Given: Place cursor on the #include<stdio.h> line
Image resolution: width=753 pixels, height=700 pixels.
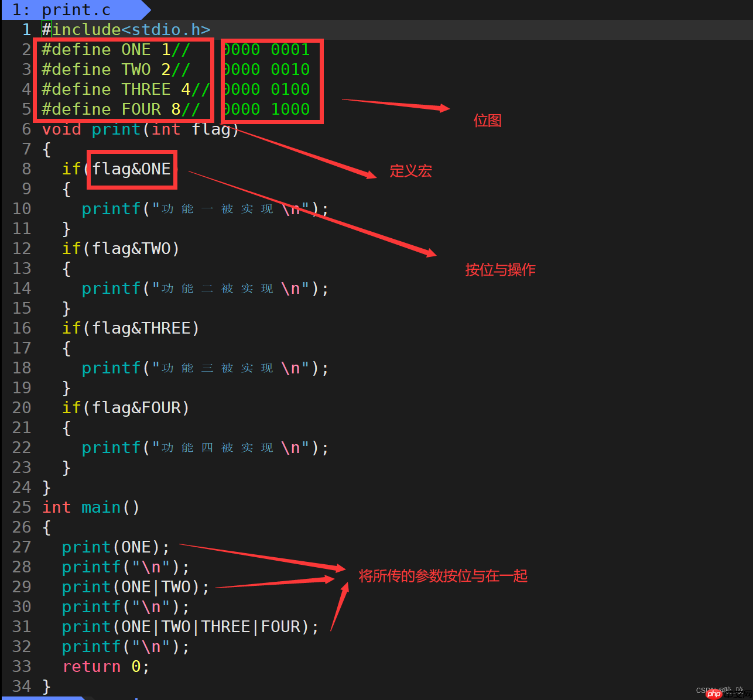Looking at the screenshot, I should [x=126, y=30].
